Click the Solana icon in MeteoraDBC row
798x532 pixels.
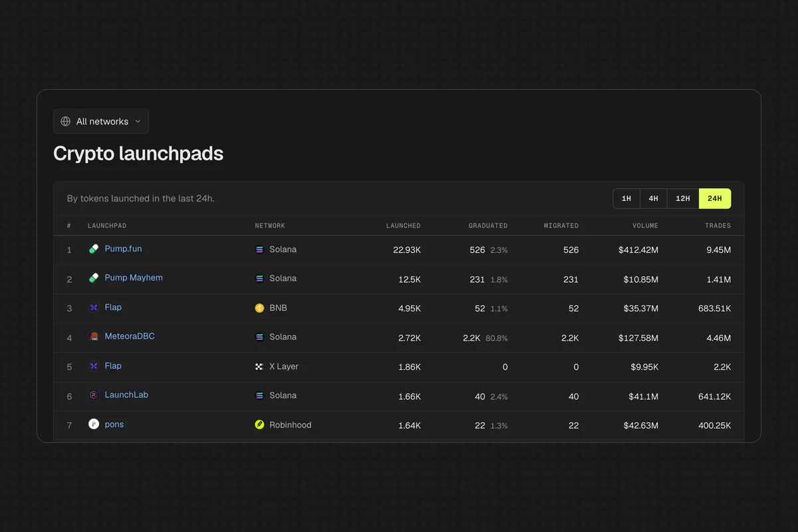pyautogui.click(x=260, y=338)
